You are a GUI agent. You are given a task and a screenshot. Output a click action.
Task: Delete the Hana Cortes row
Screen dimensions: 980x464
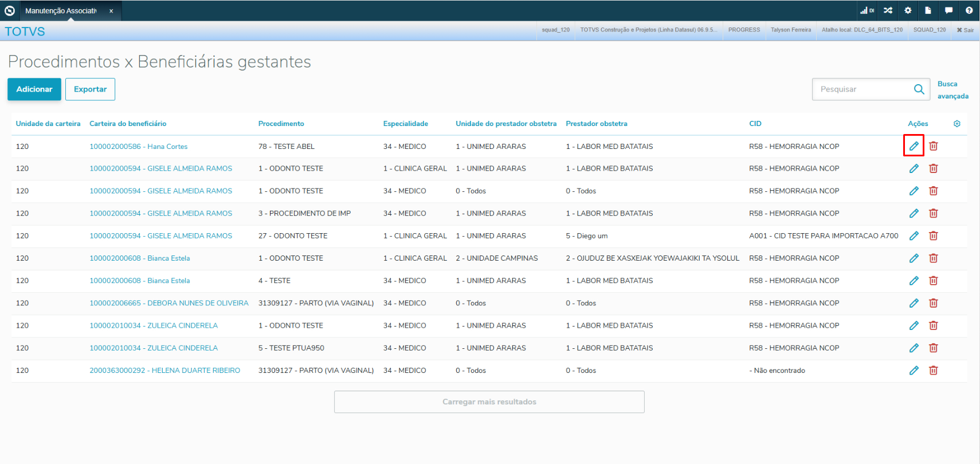[x=933, y=146]
